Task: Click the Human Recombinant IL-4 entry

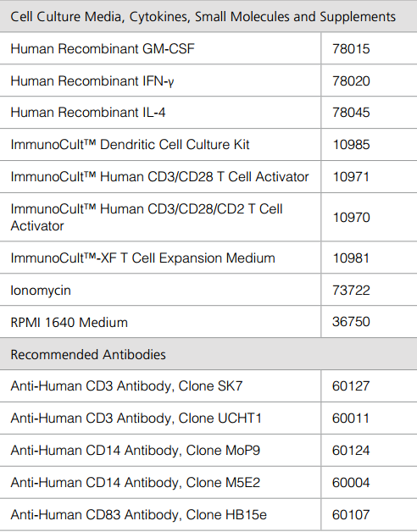Action: (88, 113)
